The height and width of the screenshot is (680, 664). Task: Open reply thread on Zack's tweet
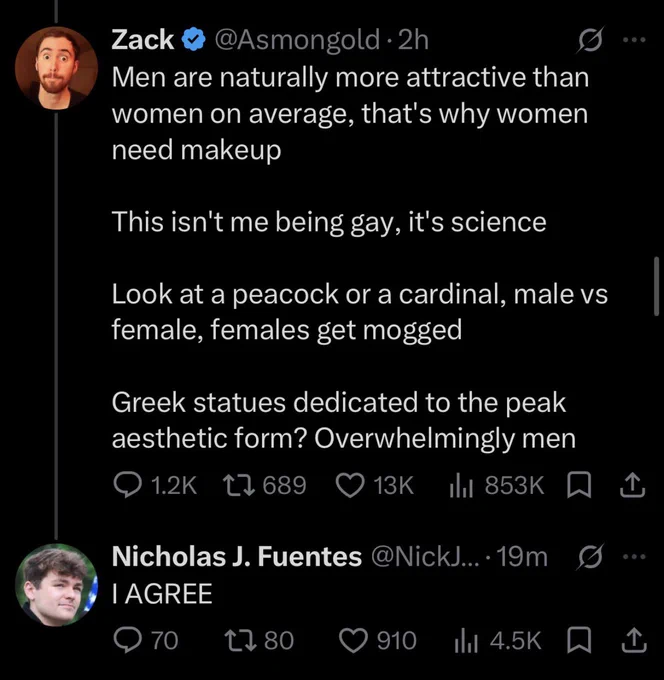coord(154,485)
